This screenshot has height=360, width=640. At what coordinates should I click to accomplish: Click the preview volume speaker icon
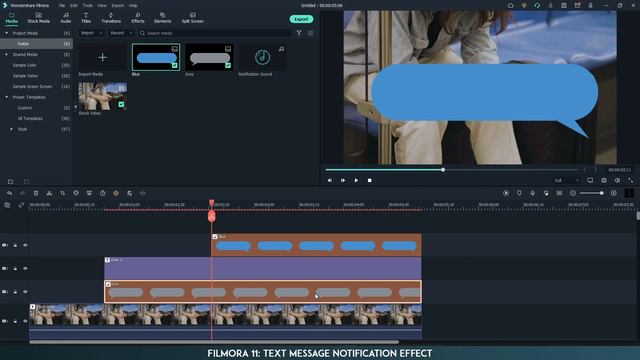tap(617, 180)
